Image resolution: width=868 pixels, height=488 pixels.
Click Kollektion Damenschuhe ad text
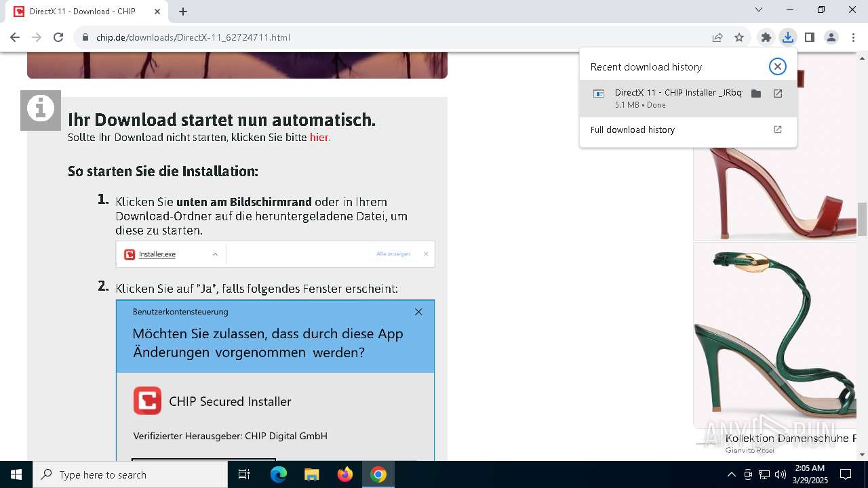pos(791,438)
